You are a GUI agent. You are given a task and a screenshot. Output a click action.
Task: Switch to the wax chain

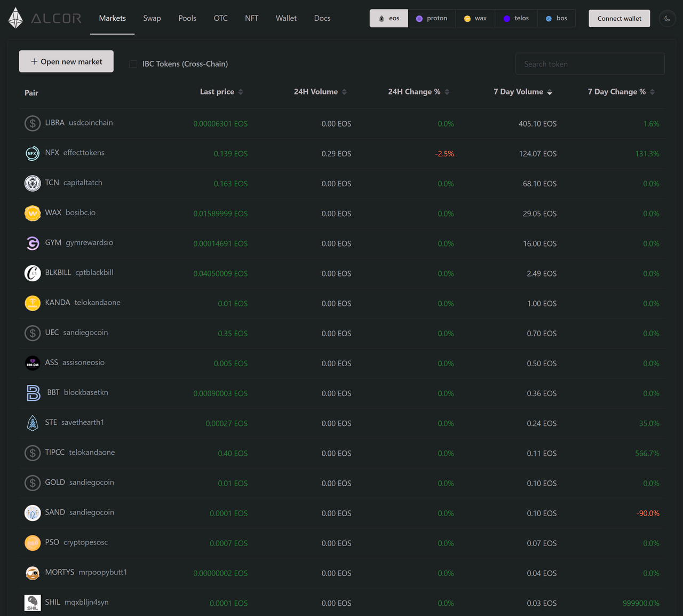point(475,18)
